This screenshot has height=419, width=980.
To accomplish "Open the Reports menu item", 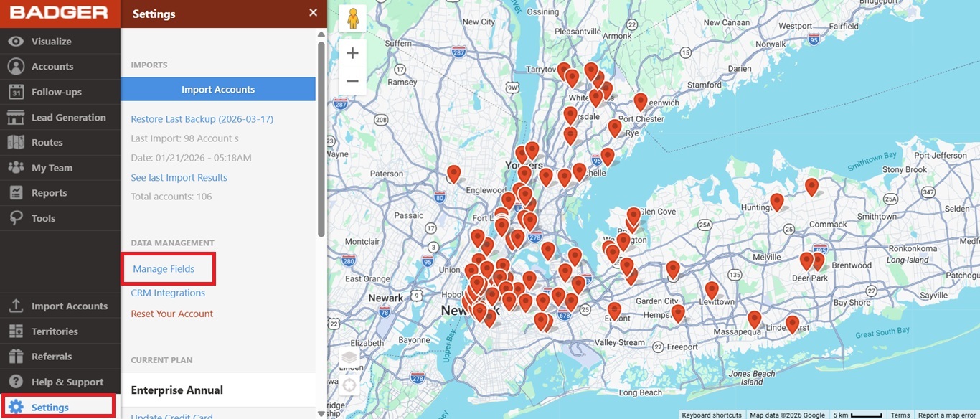I will click(x=49, y=193).
